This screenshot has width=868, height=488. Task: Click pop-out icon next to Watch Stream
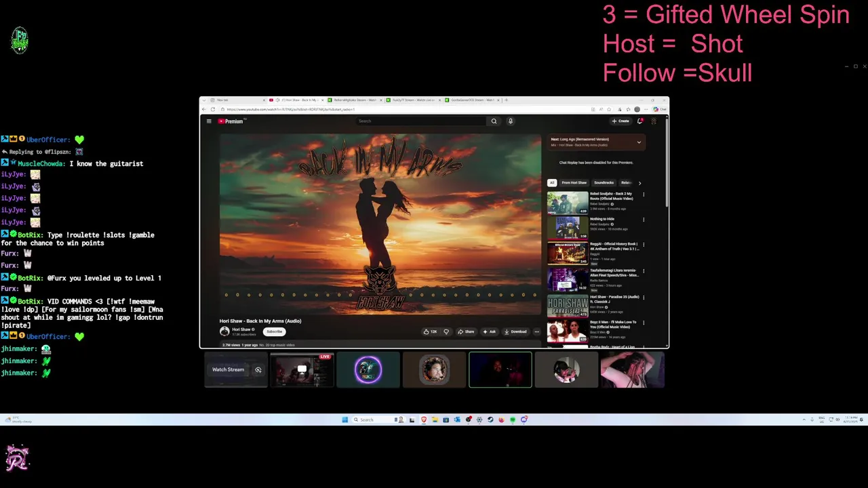[x=258, y=369]
